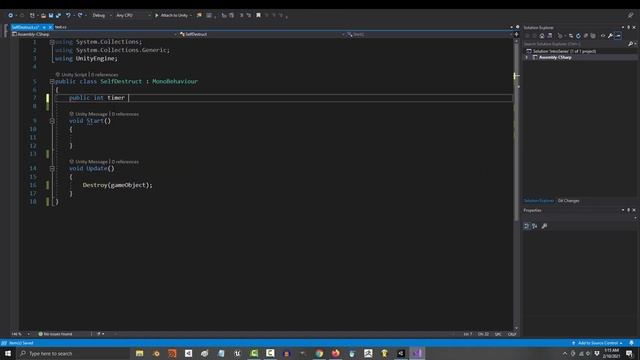640x360 pixels.
Task: Click Collapse All icon in Solution Explorer
Action: pos(586,36)
